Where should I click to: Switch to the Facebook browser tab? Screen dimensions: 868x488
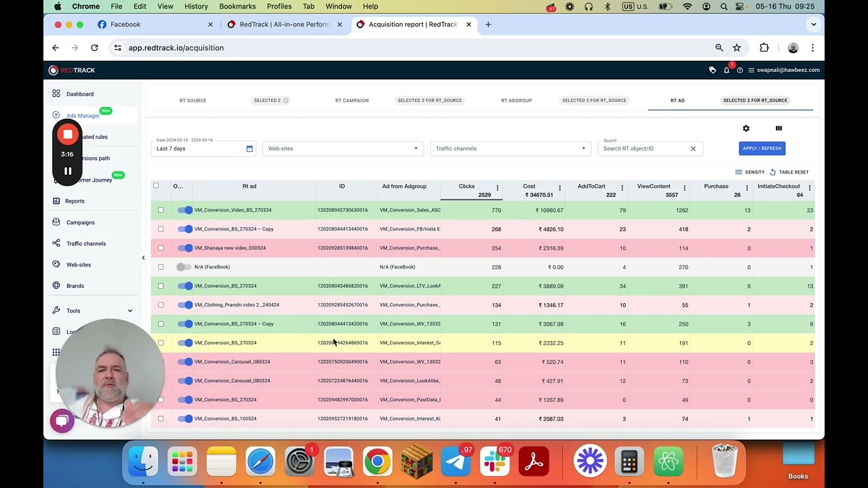pyautogui.click(x=155, y=24)
